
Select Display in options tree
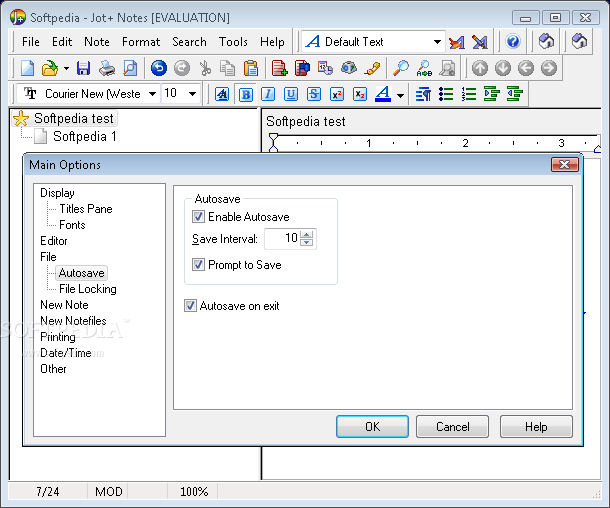click(57, 193)
